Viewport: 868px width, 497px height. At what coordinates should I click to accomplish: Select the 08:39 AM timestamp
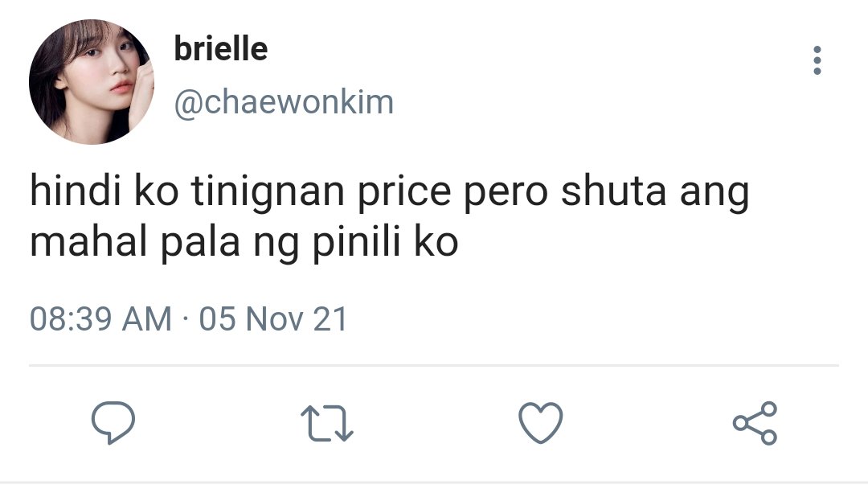point(100,319)
